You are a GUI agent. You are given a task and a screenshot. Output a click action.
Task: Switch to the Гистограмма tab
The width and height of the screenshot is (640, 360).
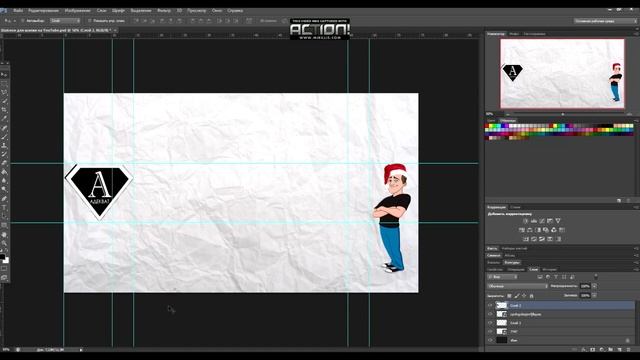click(x=535, y=34)
